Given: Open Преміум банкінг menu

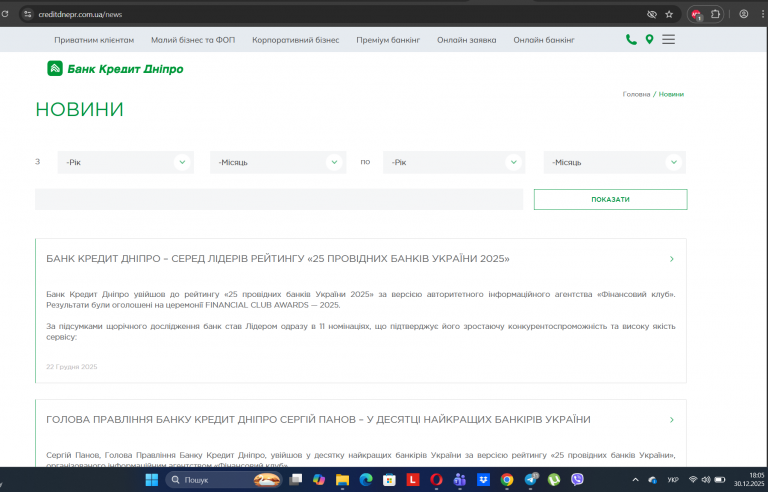Looking at the screenshot, I should point(388,40).
